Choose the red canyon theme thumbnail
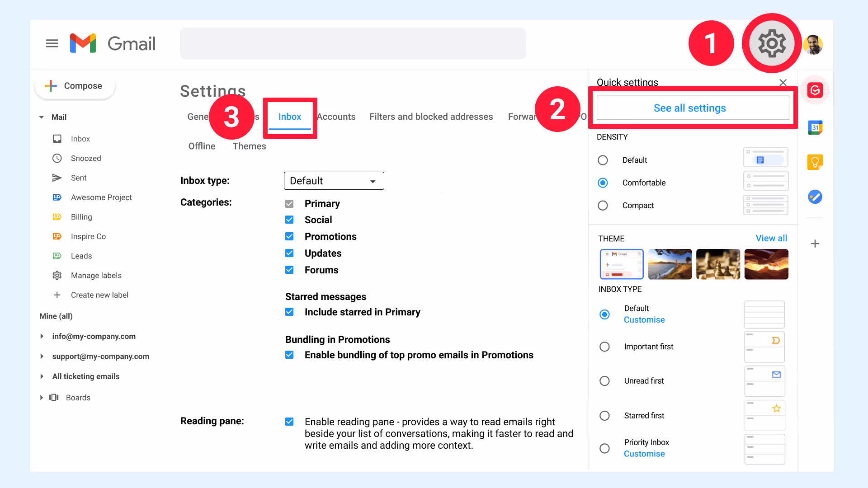This screenshot has width=868, height=488. pyautogui.click(x=766, y=264)
